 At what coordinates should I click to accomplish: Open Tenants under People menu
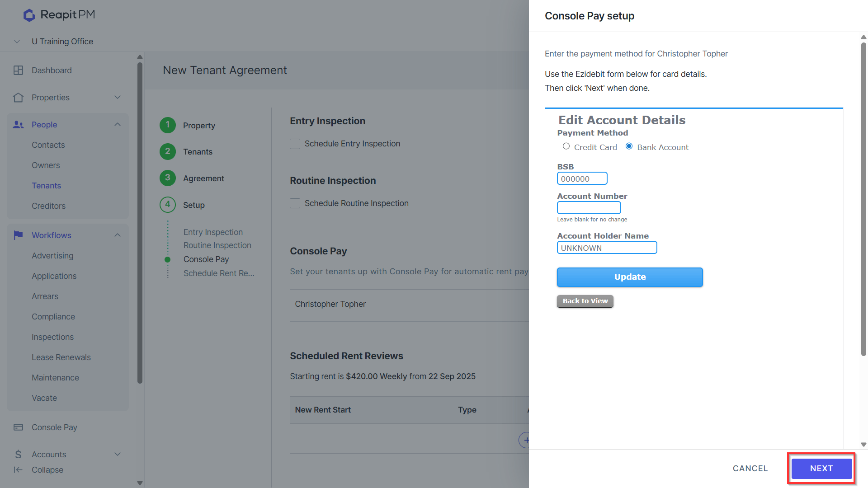click(46, 186)
